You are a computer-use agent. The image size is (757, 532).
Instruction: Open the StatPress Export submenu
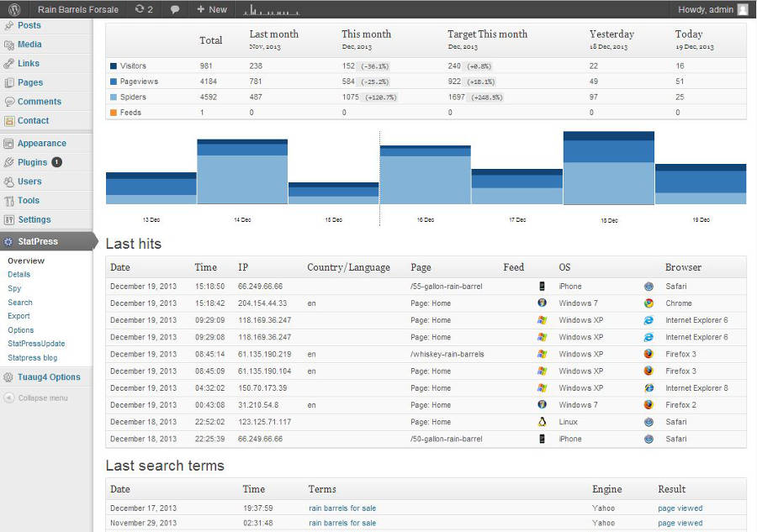19,316
